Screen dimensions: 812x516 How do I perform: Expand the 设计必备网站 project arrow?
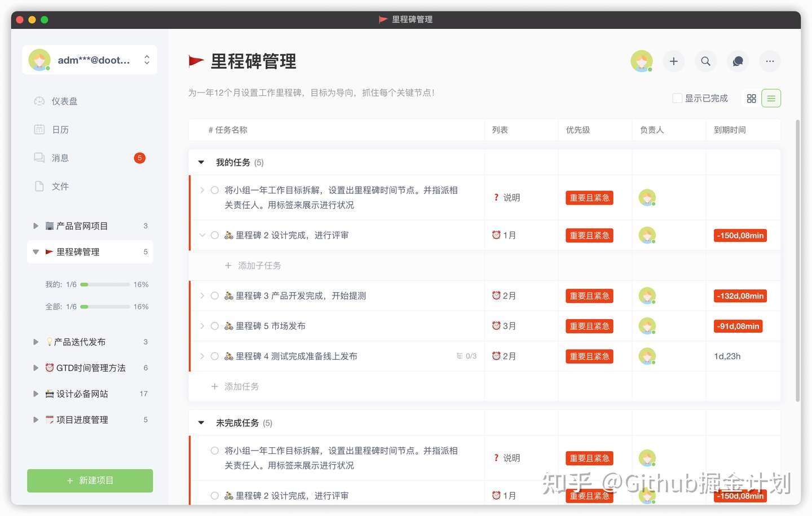click(36, 394)
